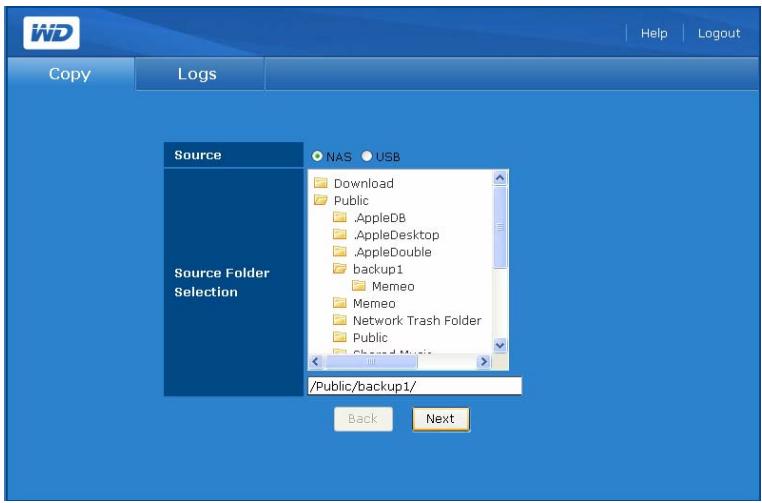Image resolution: width=762 pixels, height=503 pixels.
Task: Click the vertical scrollbar thumb
Action: click(500, 227)
